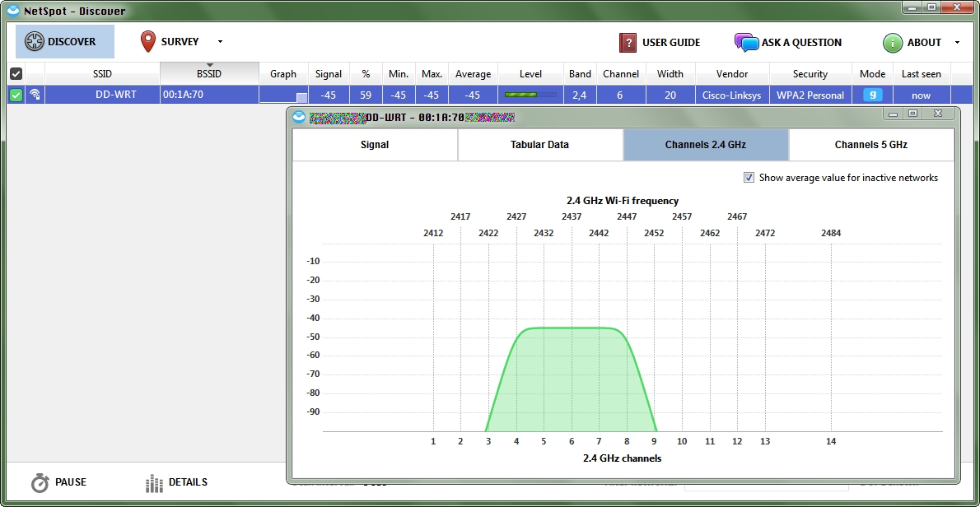Click the green ABOUT info icon
The image size is (980, 507).
[x=892, y=43]
